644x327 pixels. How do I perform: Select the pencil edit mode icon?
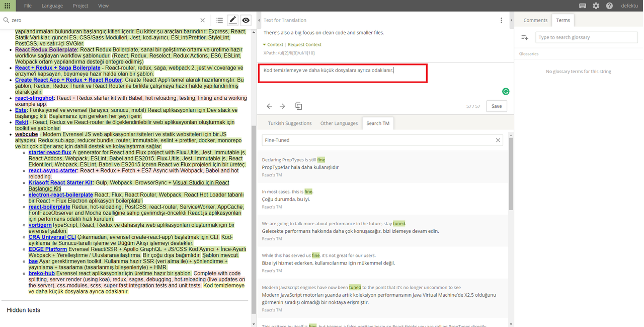point(232,20)
